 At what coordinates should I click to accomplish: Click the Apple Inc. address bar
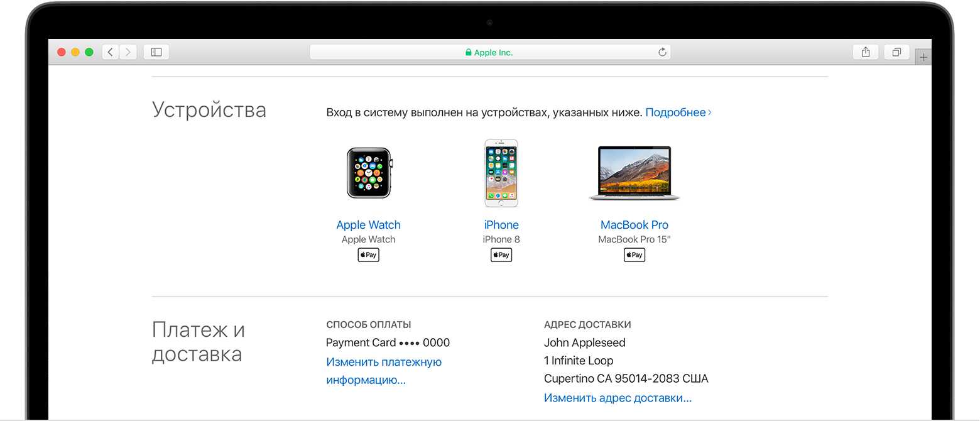(x=489, y=53)
